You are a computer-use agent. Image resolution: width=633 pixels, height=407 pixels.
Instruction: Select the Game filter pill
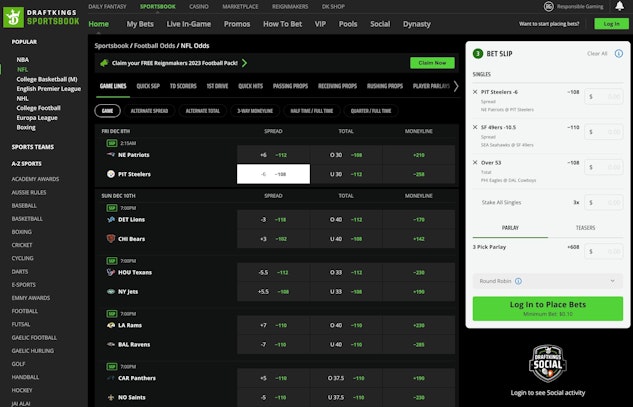pyautogui.click(x=107, y=111)
